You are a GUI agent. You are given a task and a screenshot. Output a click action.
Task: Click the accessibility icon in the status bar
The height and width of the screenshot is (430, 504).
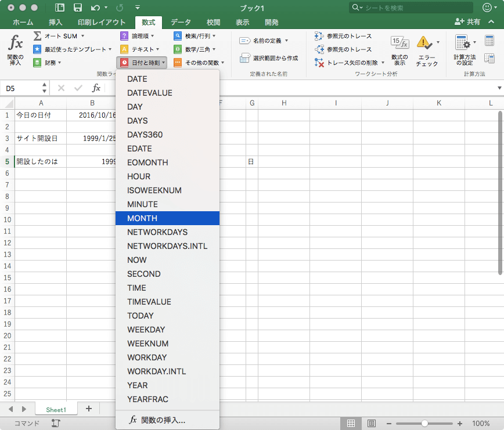56,423
